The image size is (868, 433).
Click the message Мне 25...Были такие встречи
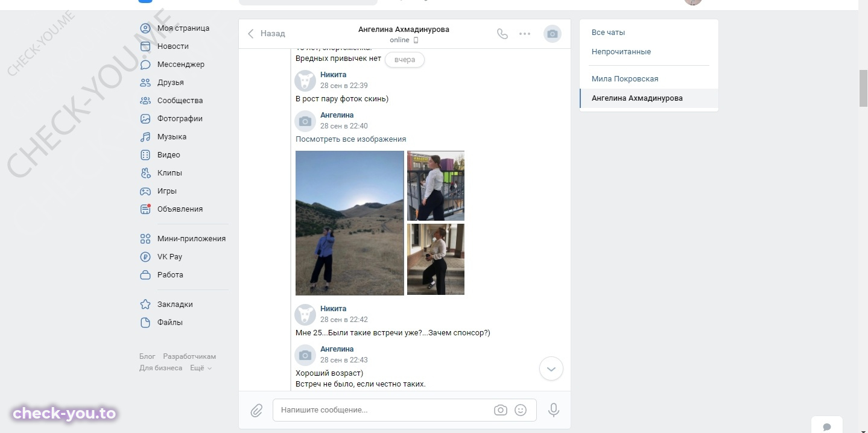point(393,333)
